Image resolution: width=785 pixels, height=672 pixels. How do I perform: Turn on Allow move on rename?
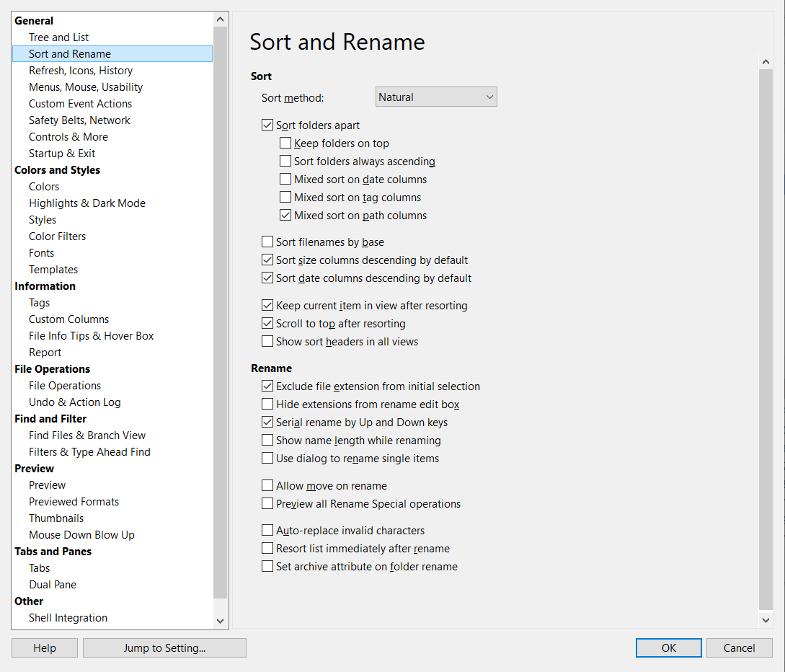tap(267, 486)
